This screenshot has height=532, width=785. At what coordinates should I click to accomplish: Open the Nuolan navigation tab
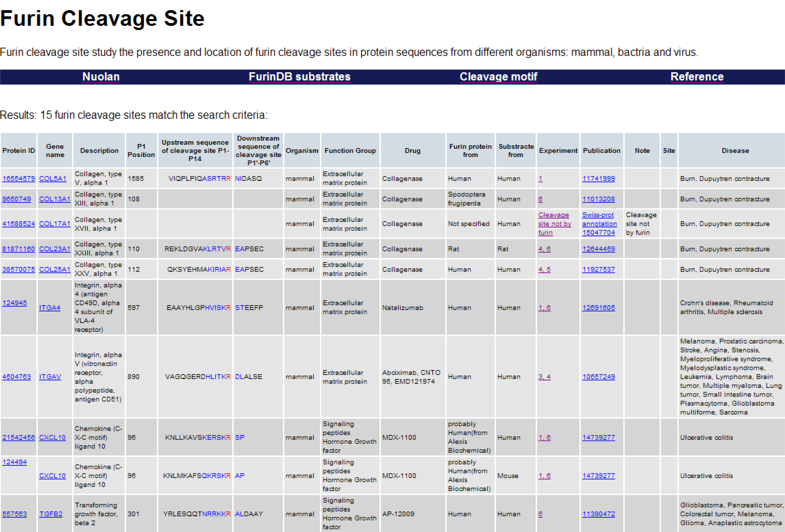pos(101,77)
